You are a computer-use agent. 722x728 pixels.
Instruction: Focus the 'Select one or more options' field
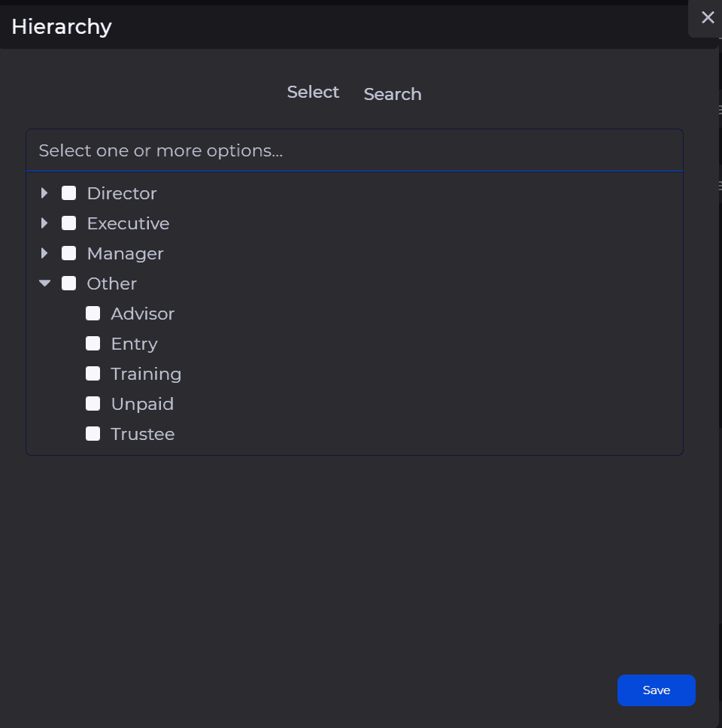point(353,151)
